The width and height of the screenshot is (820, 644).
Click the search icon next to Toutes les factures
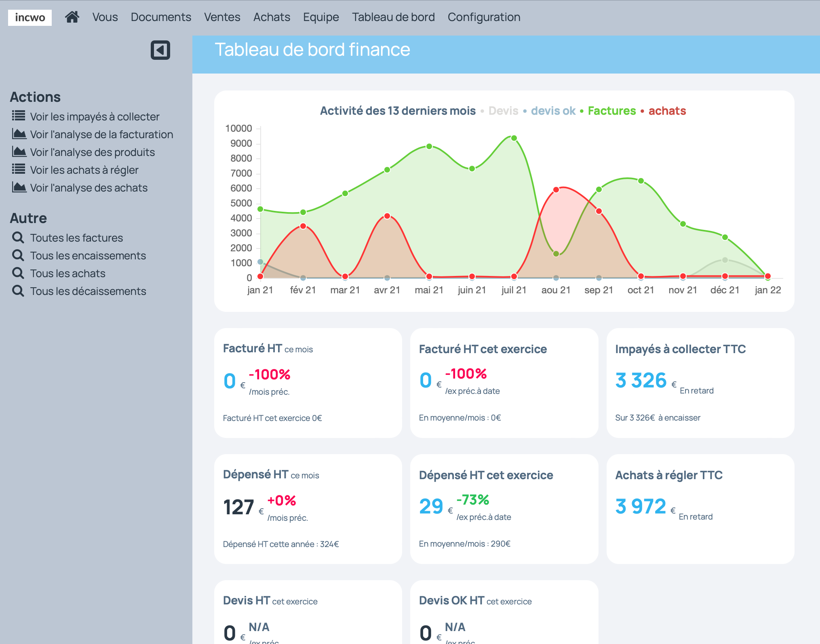19,237
